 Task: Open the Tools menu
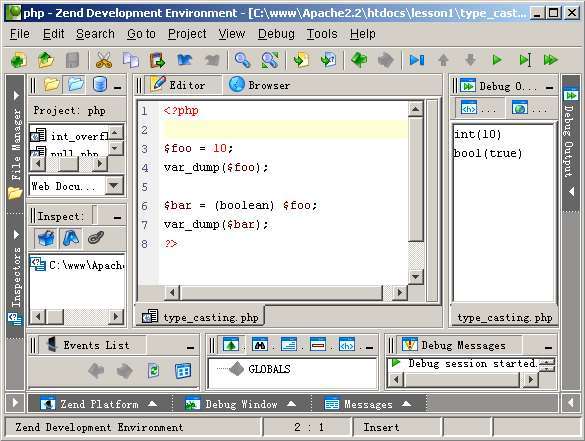322,34
